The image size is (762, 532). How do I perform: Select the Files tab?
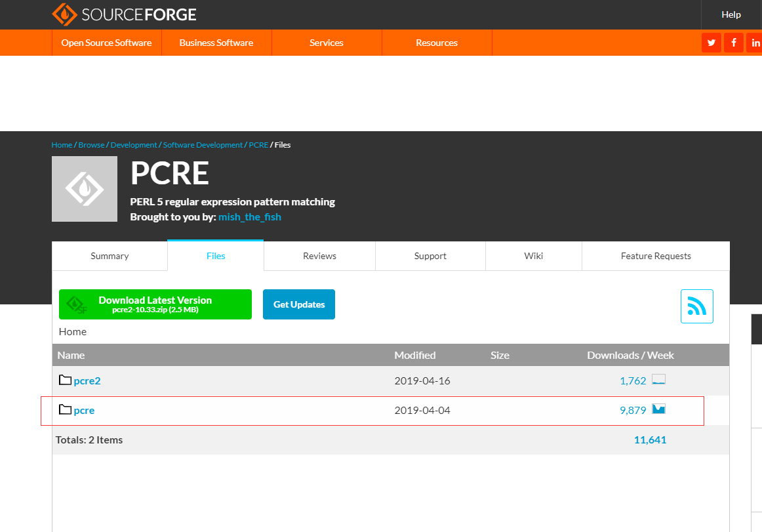click(216, 256)
